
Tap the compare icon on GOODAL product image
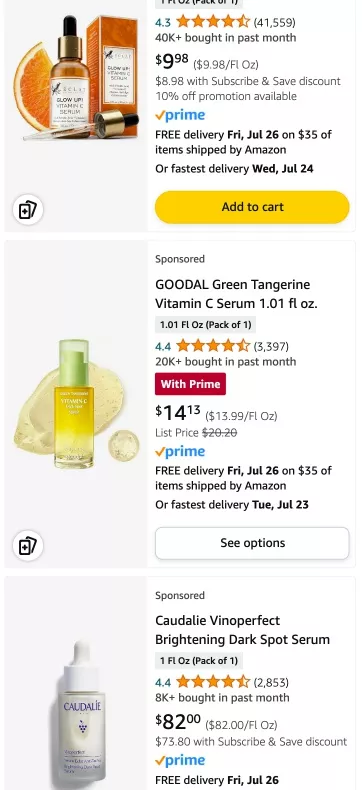(x=28, y=546)
